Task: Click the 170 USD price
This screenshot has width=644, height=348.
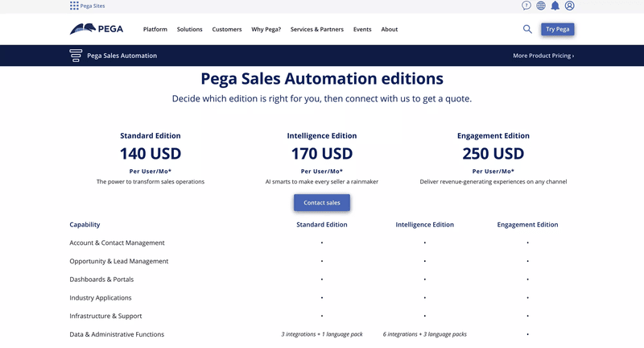Action: pos(322,154)
